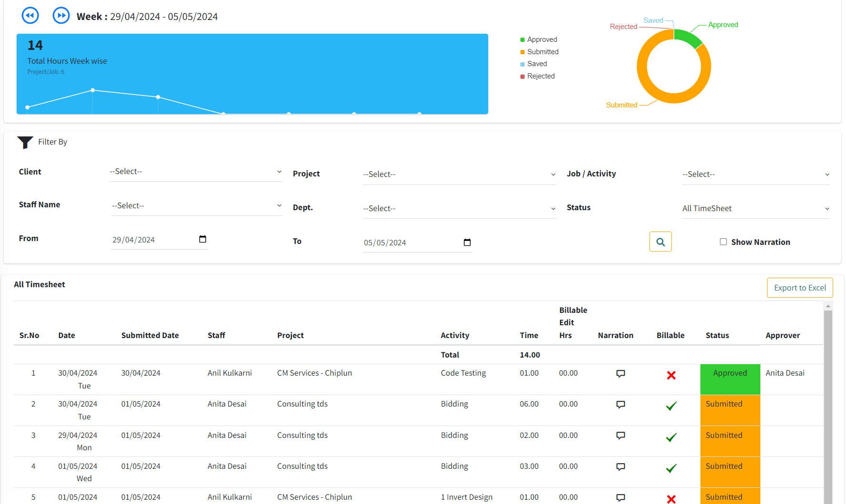The width and height of the screenshot is (846, 504).
Task: Open the Job / Activity dropdown
Action: click(756, 174)
